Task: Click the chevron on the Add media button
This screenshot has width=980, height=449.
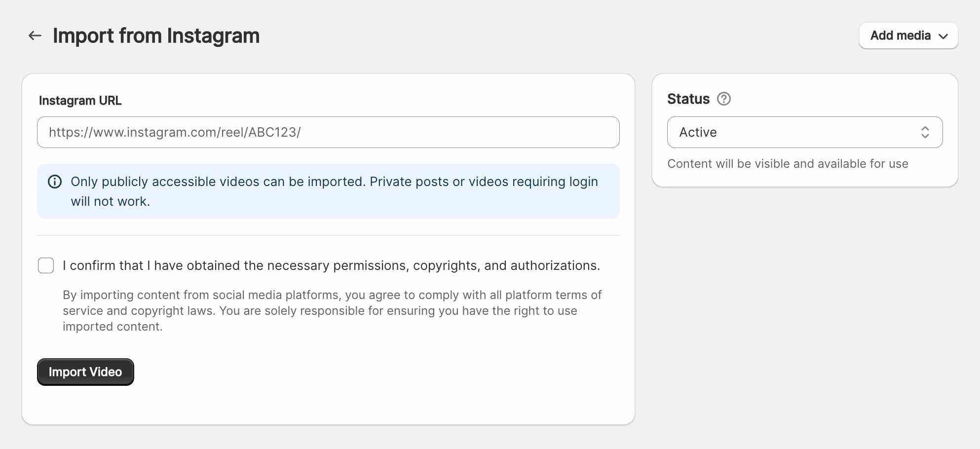Action: [943, 36]
